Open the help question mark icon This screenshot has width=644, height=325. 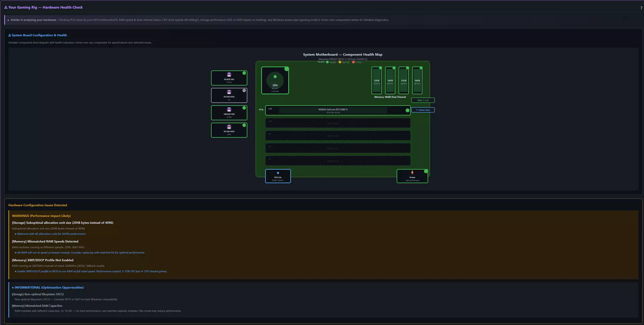pos(641,8)
